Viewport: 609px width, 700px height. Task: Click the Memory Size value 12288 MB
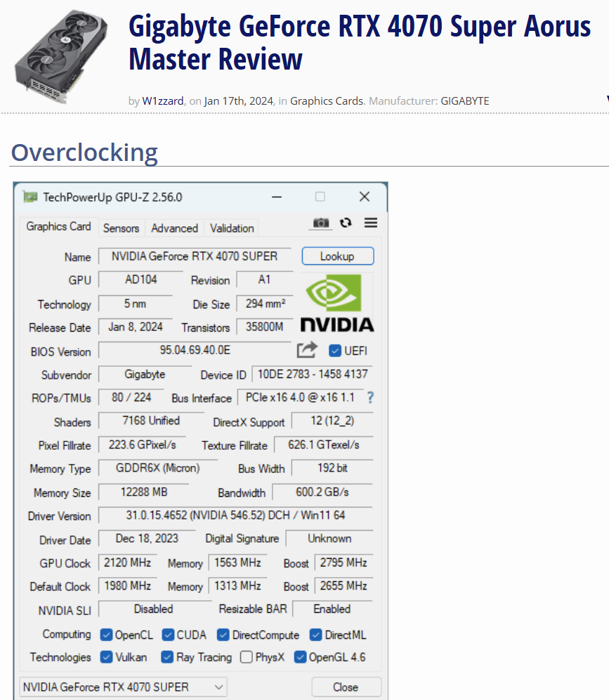[x=144, y=492]
